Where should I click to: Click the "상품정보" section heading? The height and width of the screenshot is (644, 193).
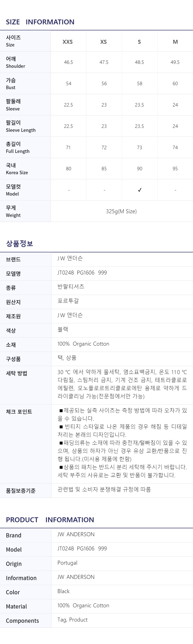click(20, 243)
